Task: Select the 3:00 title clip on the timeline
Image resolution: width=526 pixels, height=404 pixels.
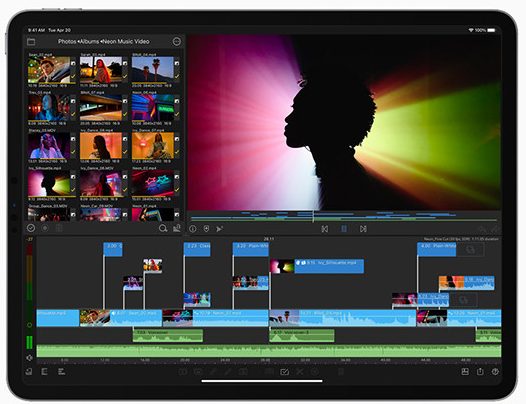Action: (113, 249)
